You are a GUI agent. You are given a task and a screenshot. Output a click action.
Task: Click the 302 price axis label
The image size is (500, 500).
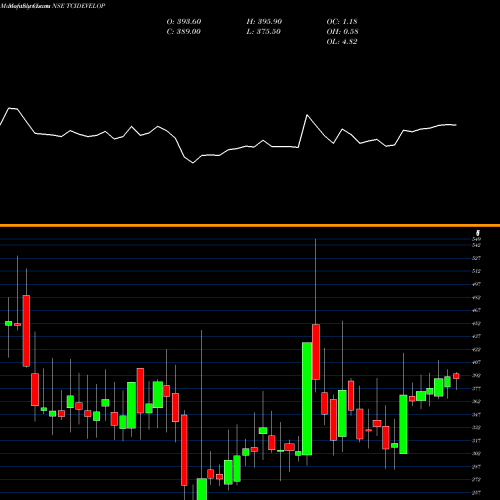pyautogui.click(x=476, y=453)
